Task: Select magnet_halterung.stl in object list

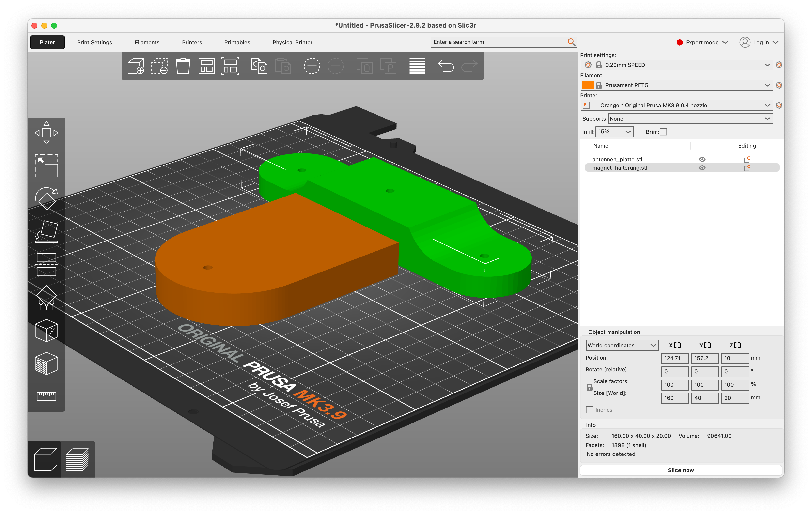Action: point(620,167)
